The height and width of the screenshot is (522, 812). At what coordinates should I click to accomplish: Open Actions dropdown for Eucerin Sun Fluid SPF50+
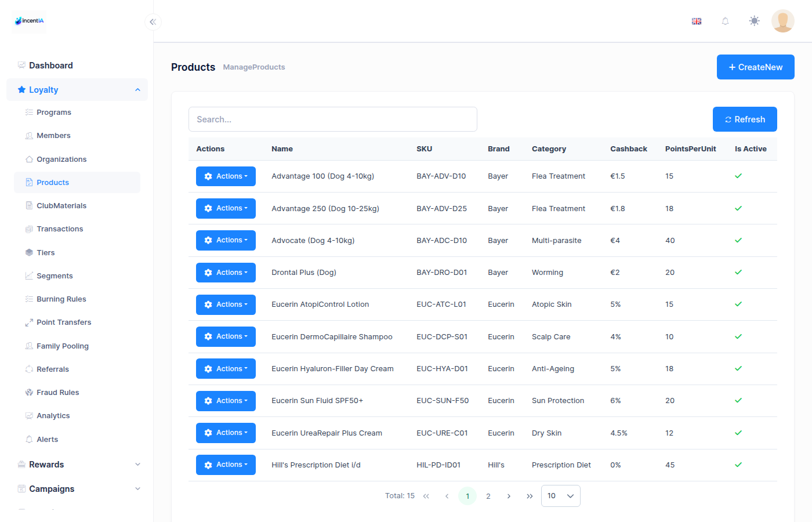[226, 401]
